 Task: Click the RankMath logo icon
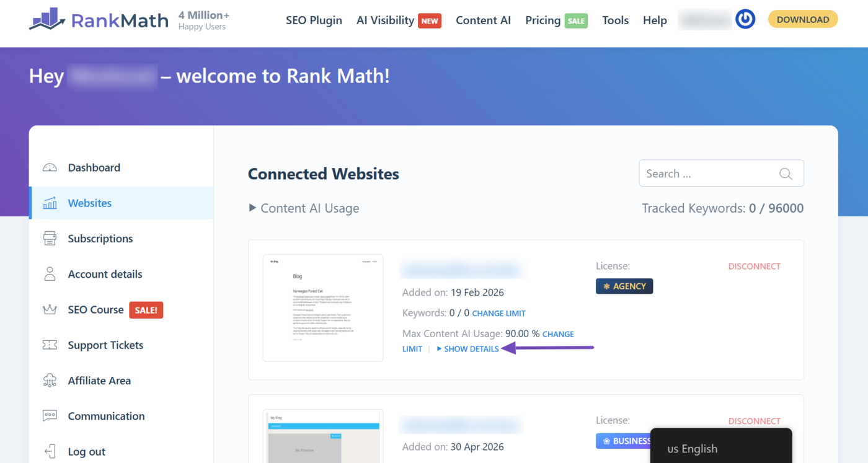click(x=46, y=19)
